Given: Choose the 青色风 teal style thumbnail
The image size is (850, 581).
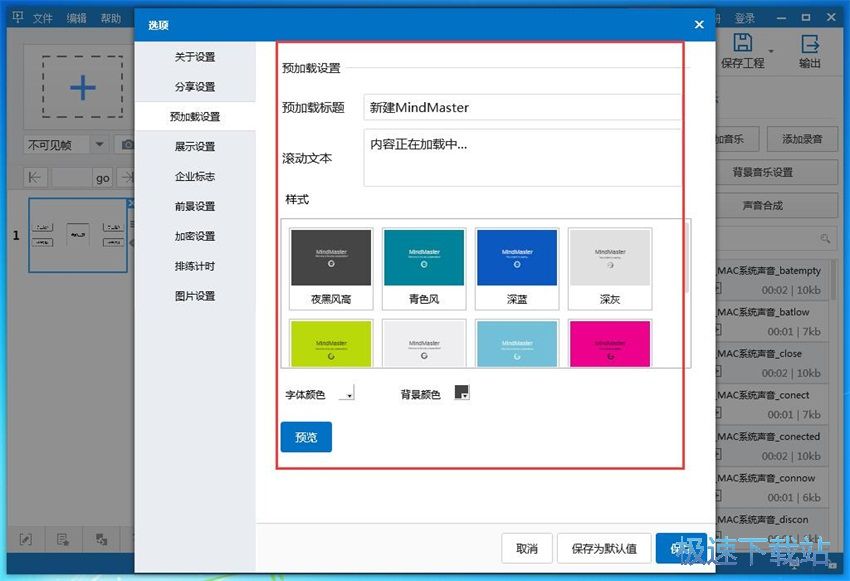Looking at the screenshot, I should point(424,268).
